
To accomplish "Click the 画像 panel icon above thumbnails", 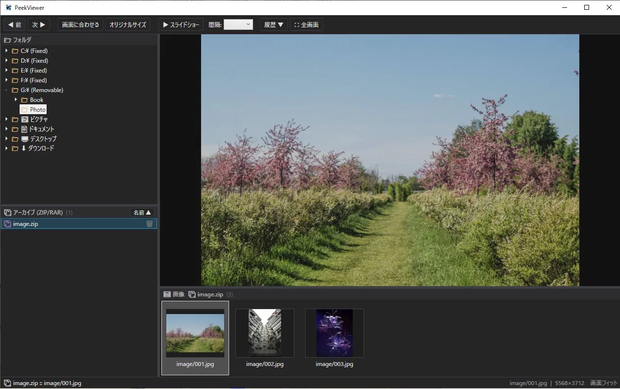I will pos(167,295).
